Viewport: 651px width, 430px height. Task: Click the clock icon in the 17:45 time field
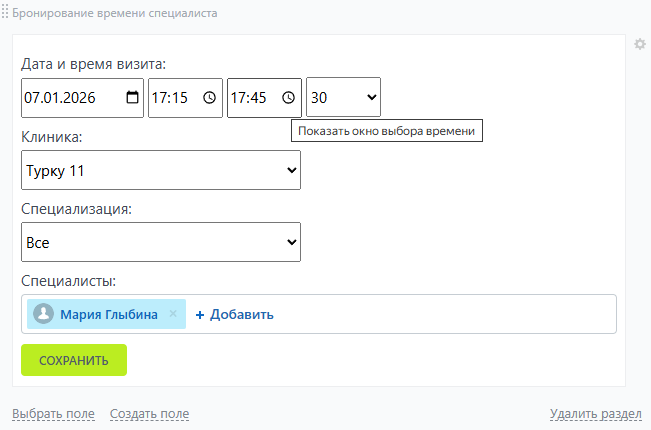[288, 98]
